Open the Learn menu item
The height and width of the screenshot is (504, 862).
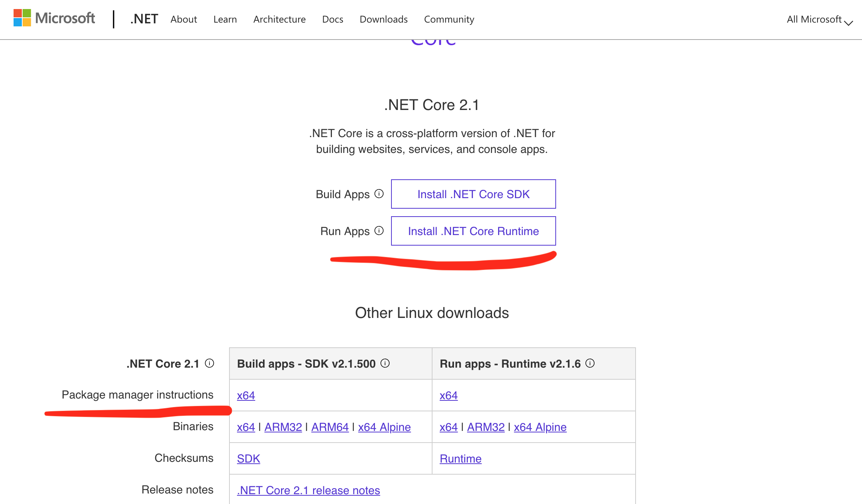[x=225, y=19]
